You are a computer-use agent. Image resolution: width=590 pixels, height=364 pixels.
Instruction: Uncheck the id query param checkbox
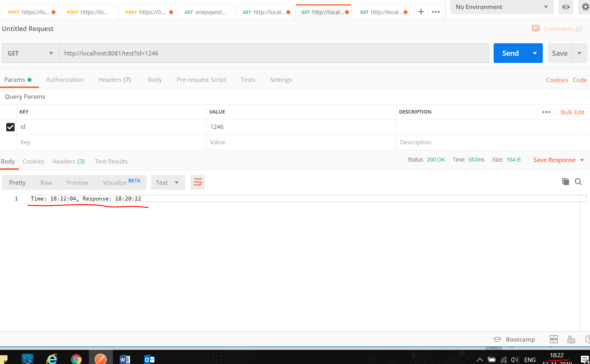(11, 127)
